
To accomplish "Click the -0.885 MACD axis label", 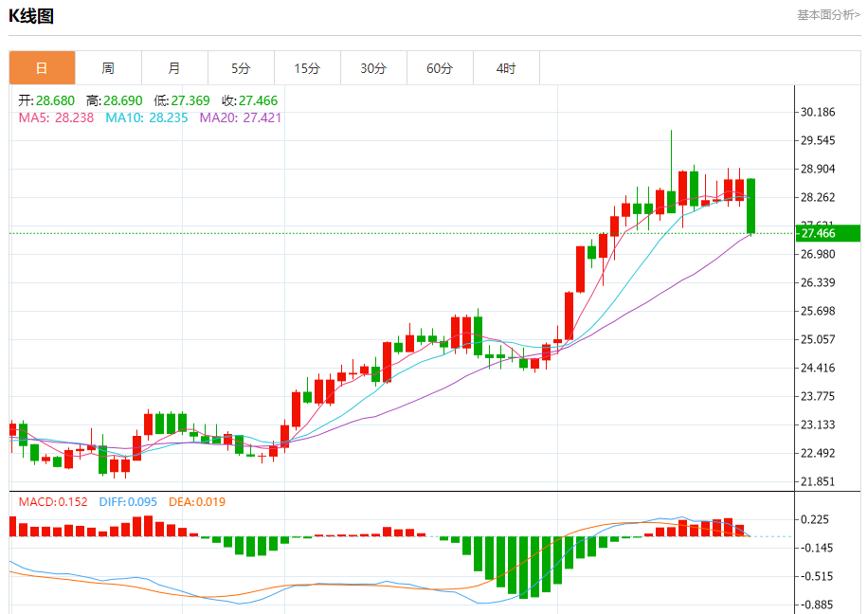I will tap(815, 605).
